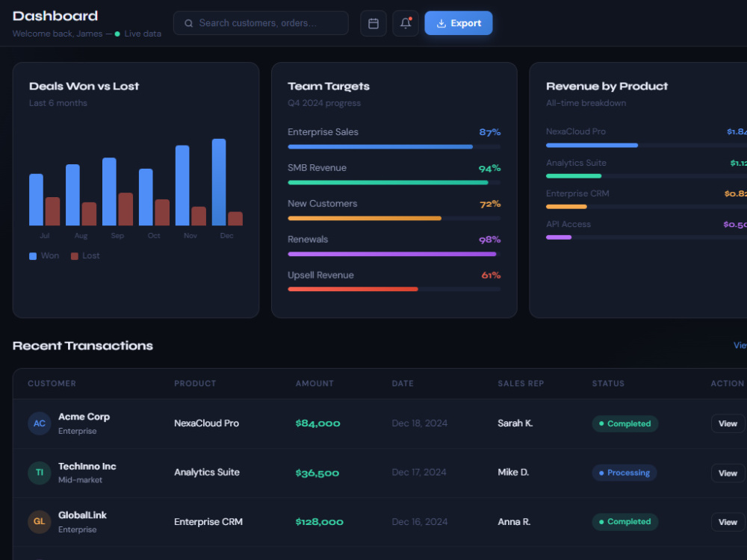The height and width of the screenshot is (560, 747).
Task: Sort by the STATUS column header
Action: point(608,384)
